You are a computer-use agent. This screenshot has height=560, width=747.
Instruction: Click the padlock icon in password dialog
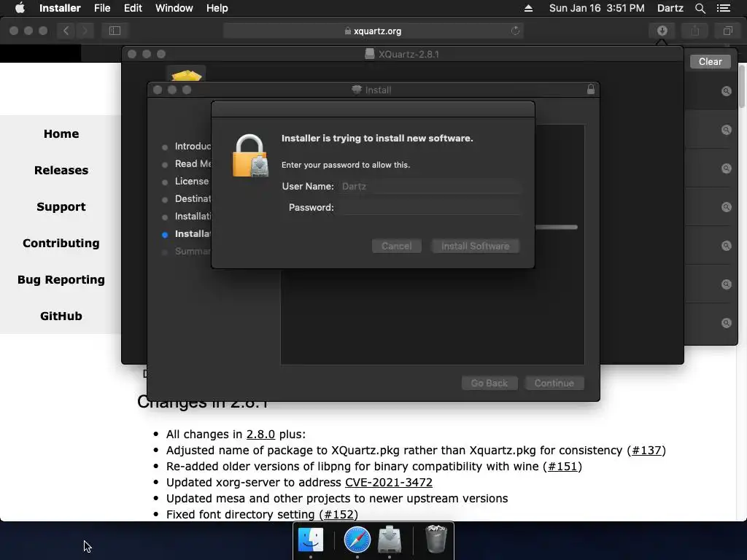coord(250,156)
